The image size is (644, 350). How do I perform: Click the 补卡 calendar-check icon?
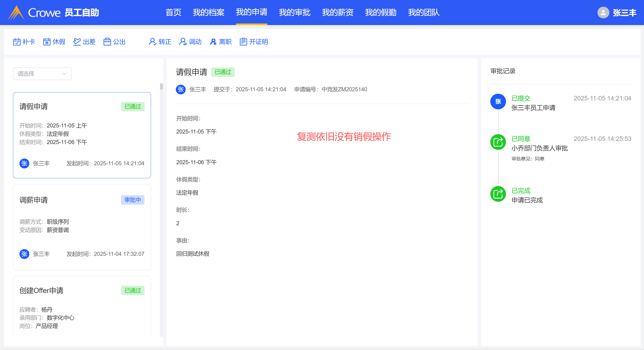click(17, 42)
